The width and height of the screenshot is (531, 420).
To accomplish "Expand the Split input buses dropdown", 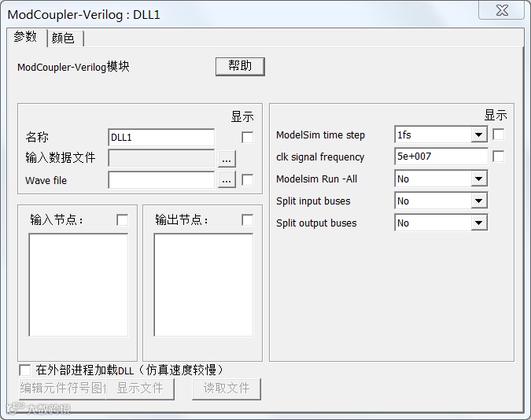I will pos(478,201).
